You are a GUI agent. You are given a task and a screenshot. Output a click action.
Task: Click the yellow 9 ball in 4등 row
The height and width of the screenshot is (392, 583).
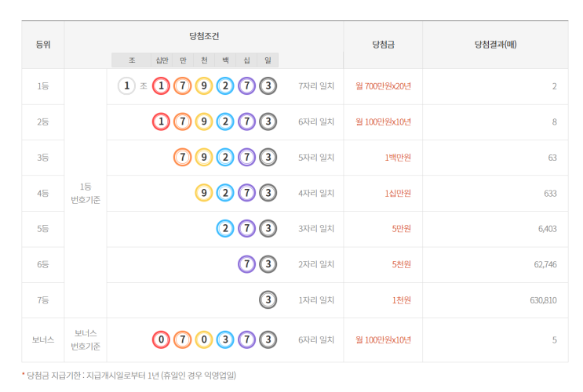(x=204, y=193)
